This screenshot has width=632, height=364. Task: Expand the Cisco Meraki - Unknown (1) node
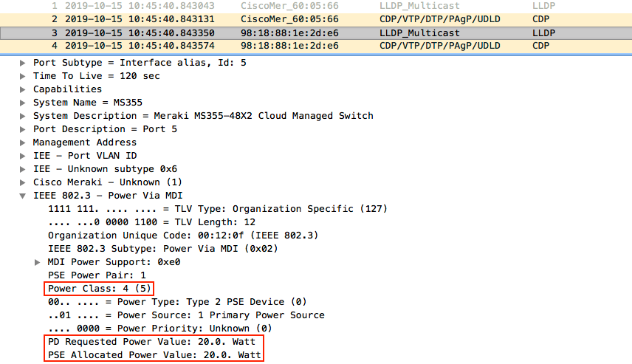tap(23, 182)
